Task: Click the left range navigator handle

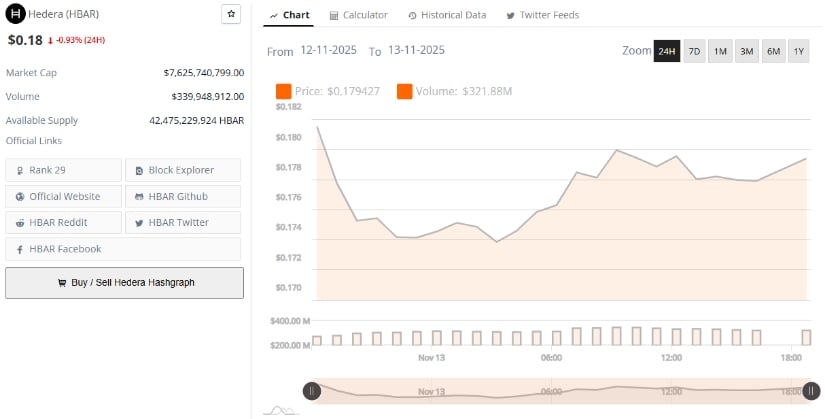Action: pyautogui.click(x=312, y=391)
